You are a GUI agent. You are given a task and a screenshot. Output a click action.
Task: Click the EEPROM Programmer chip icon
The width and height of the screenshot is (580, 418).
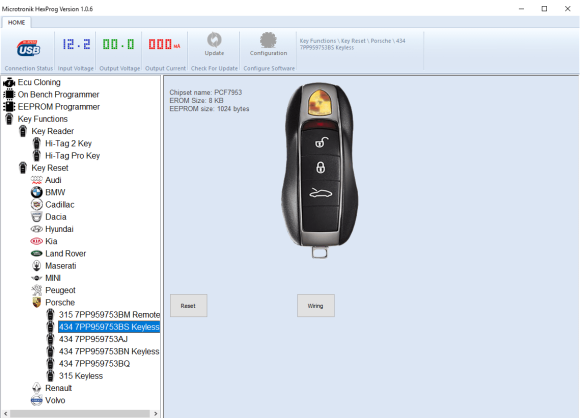click(9, 107)
